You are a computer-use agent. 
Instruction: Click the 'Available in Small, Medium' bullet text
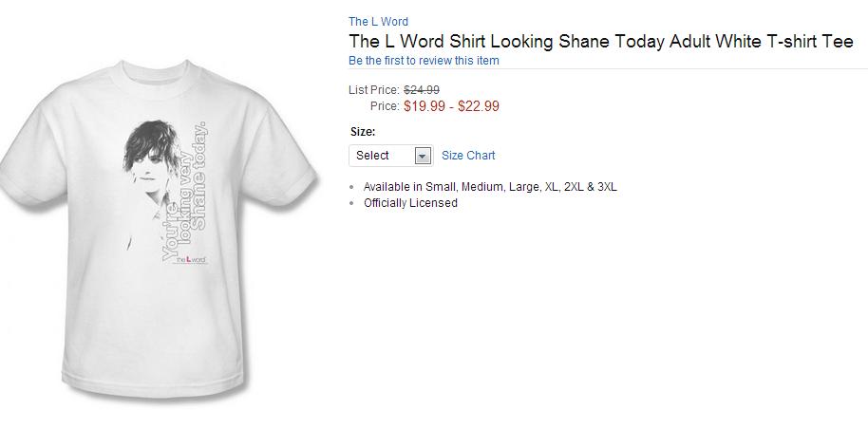490,187
